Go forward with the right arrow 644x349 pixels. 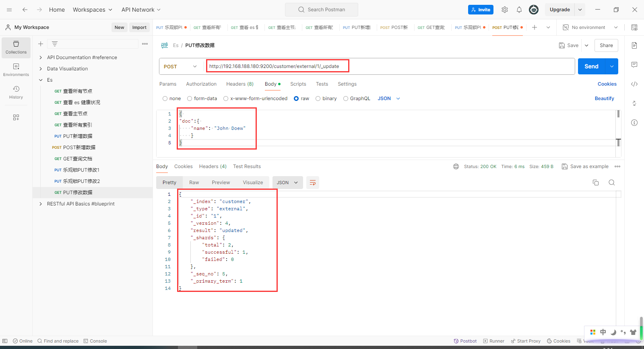coord(39,10)
